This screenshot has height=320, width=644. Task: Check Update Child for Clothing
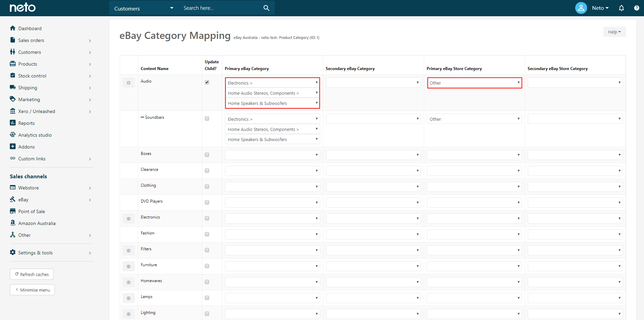207,186
